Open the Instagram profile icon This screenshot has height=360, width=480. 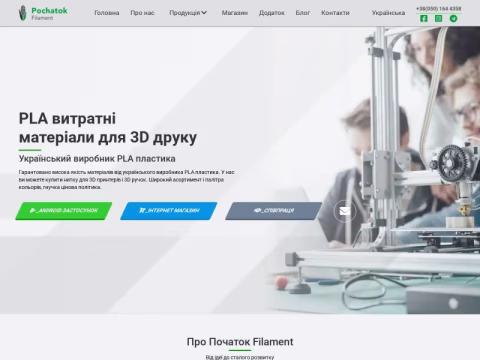(x=438, y=18)
